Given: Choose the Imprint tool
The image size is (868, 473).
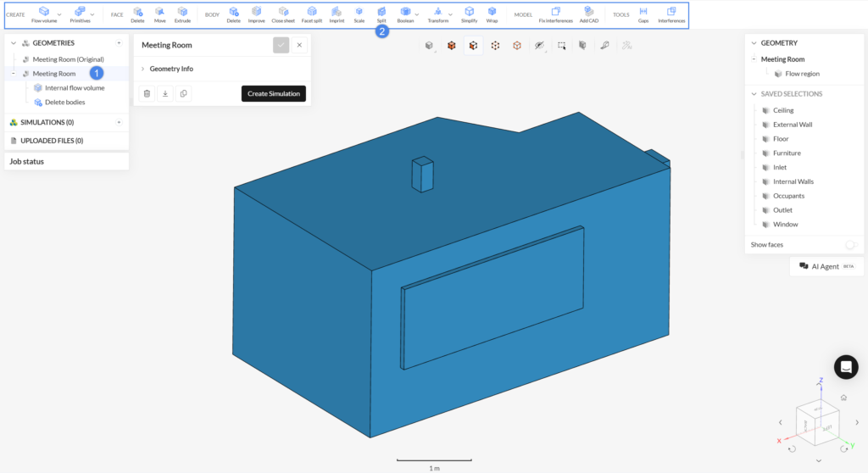Looking at the screenshot, I should click(337, 14).
